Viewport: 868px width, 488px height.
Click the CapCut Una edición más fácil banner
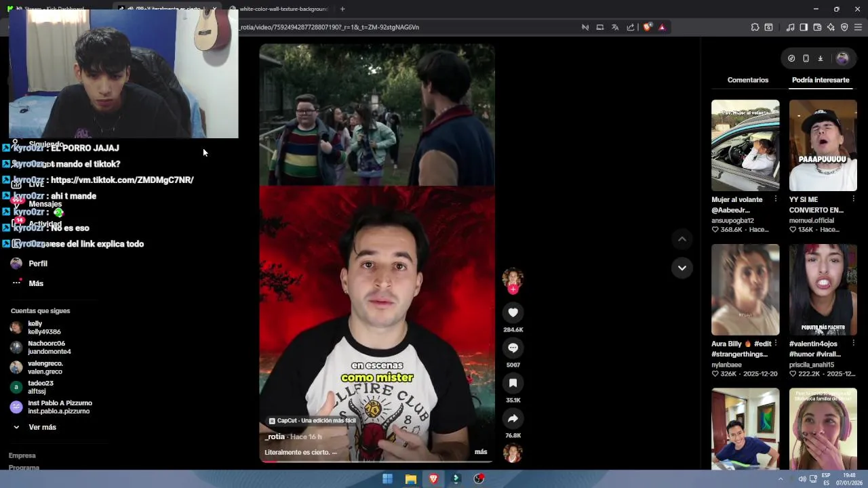click(313, 420)
